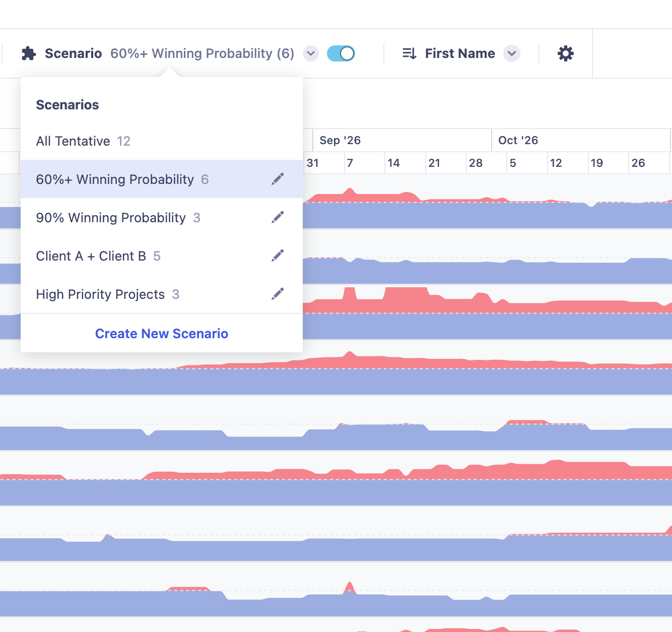The height and width of the screenshot is (632, 672).
Task: Edit the 90% Winning Probability scenario
Action: tap(278, 217)
